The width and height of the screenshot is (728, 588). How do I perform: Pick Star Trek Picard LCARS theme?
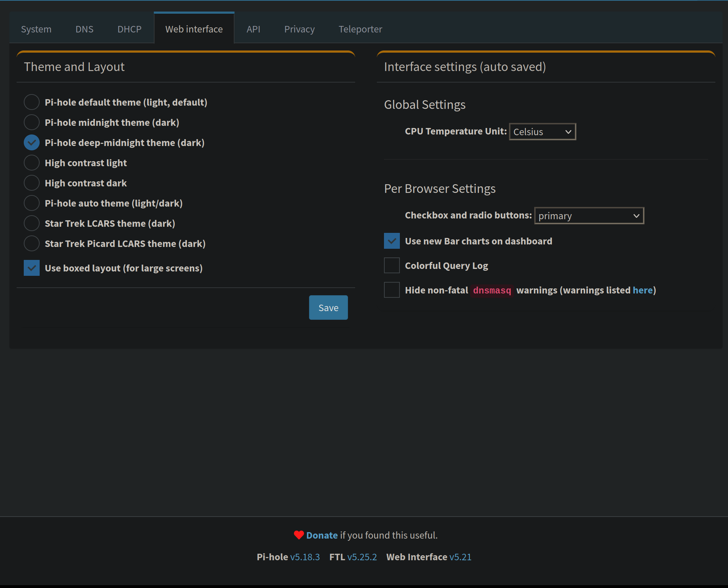[32, 244]
